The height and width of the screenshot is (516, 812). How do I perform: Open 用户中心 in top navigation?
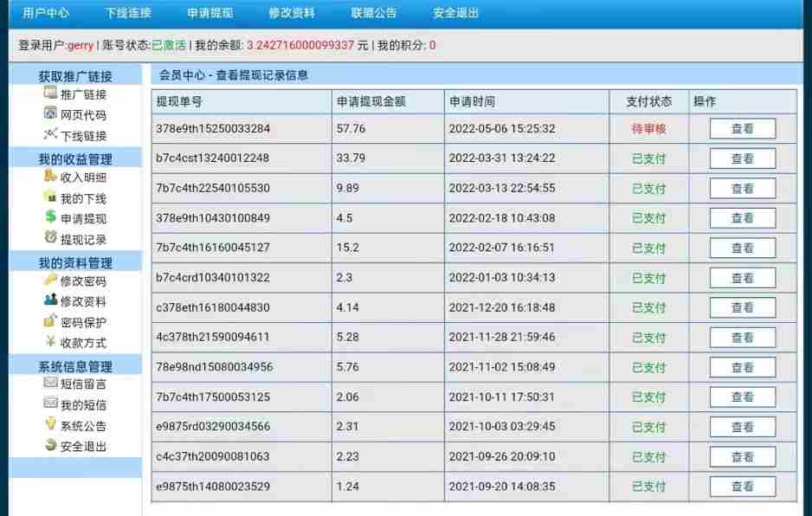pos(46,13)
